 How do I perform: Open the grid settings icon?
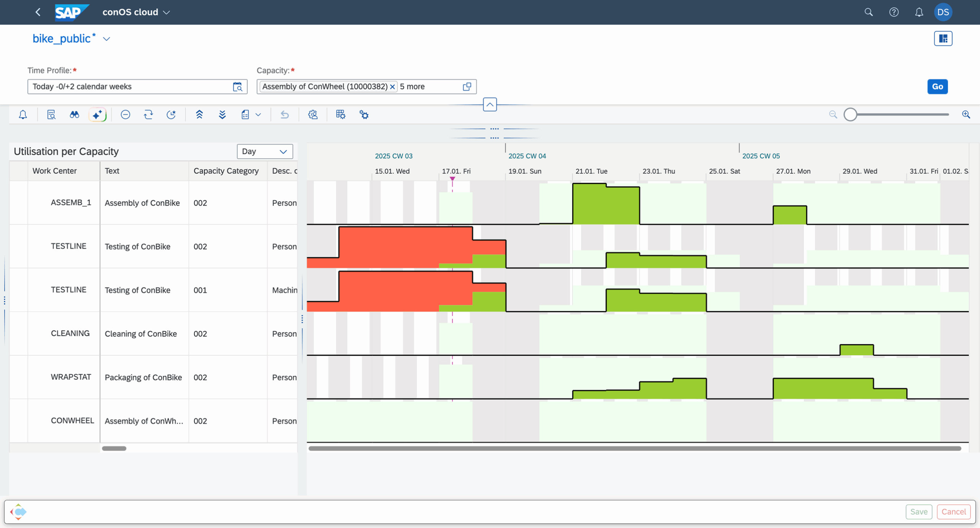click(x=340, y=114)
